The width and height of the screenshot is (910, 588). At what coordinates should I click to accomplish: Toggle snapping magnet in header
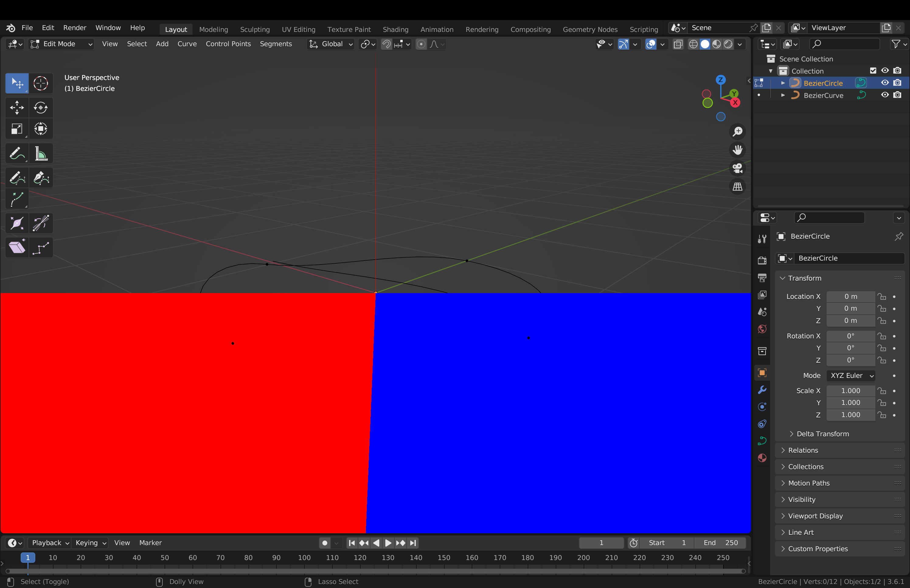(x=387, y=44)
